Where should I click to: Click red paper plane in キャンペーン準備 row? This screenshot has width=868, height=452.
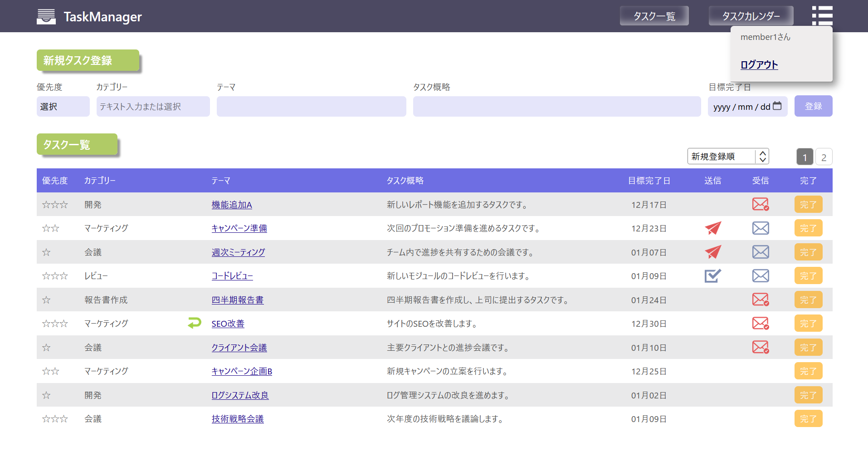(712, 228)
